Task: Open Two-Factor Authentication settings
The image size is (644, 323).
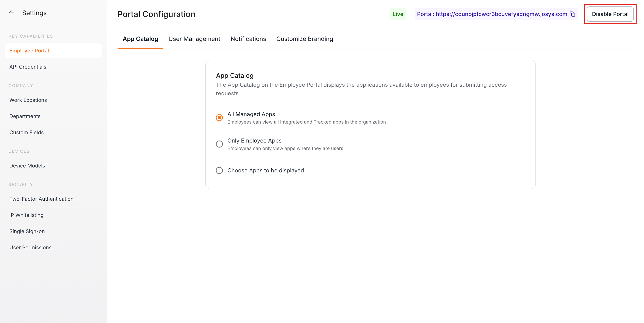Action: (x=41, y=199)
